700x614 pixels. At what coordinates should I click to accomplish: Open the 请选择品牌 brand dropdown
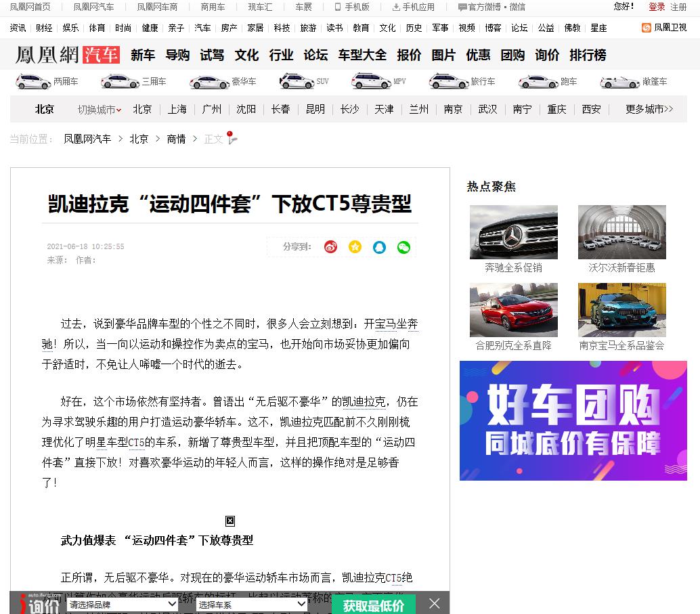pyautogui.click(x=123, y=605)
